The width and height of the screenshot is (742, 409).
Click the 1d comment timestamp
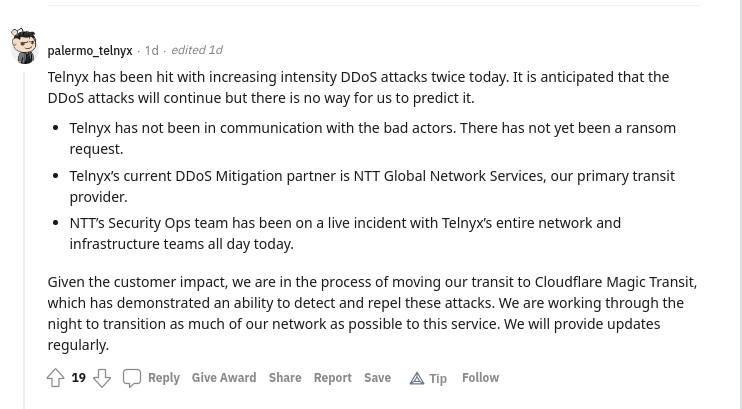[151, 50]
